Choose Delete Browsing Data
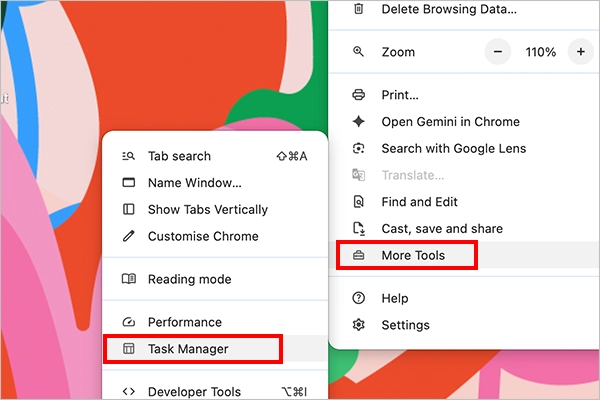The height and width of the screenshot is (400, 600). coord(464,9)
